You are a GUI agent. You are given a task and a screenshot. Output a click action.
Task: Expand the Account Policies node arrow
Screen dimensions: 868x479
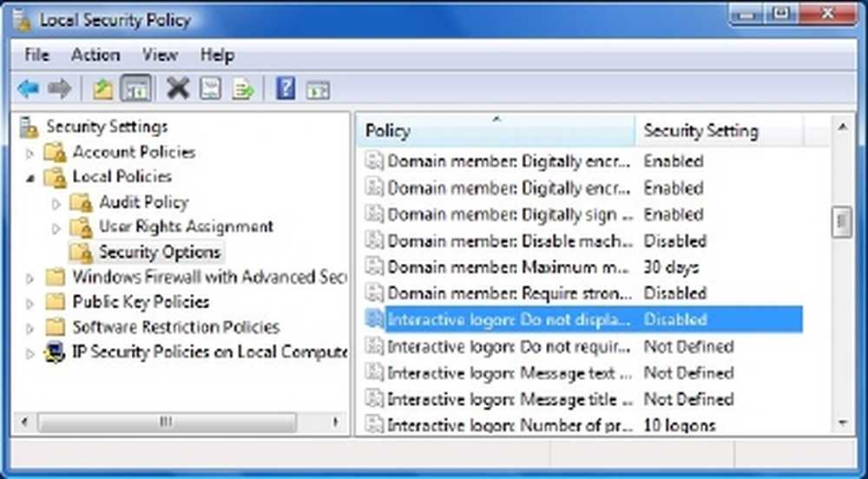tap(30, 154)
